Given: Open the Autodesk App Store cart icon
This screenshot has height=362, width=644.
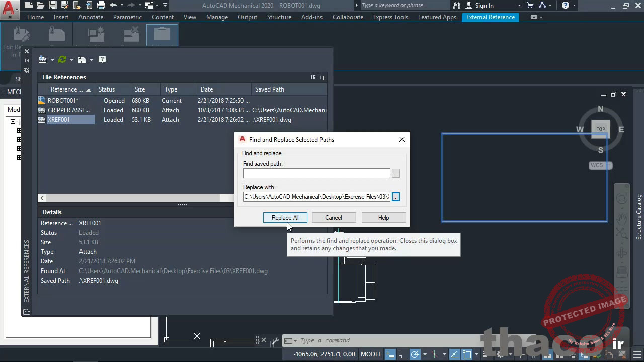Looking at the screenshot, I should (530, 6).
